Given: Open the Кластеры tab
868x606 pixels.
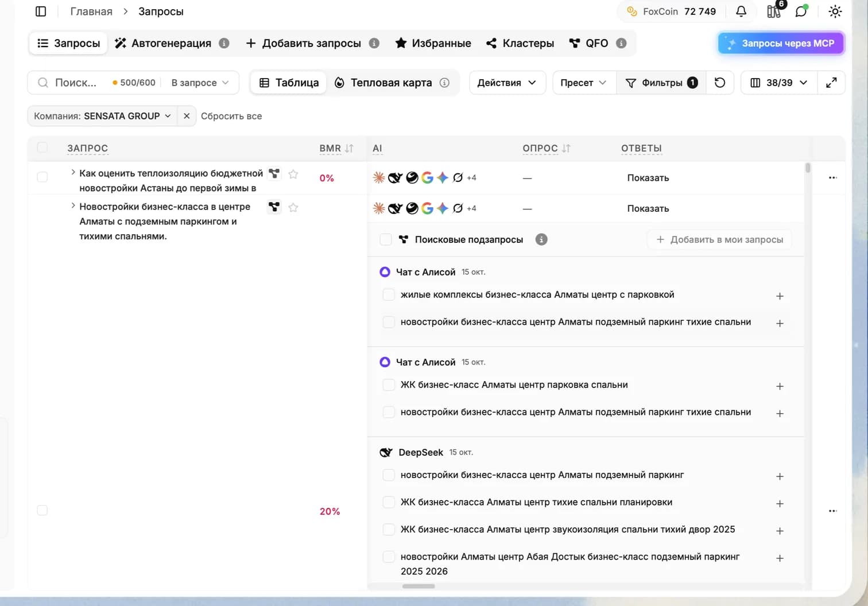Looking at the screenshot, I should coord(520,43).
